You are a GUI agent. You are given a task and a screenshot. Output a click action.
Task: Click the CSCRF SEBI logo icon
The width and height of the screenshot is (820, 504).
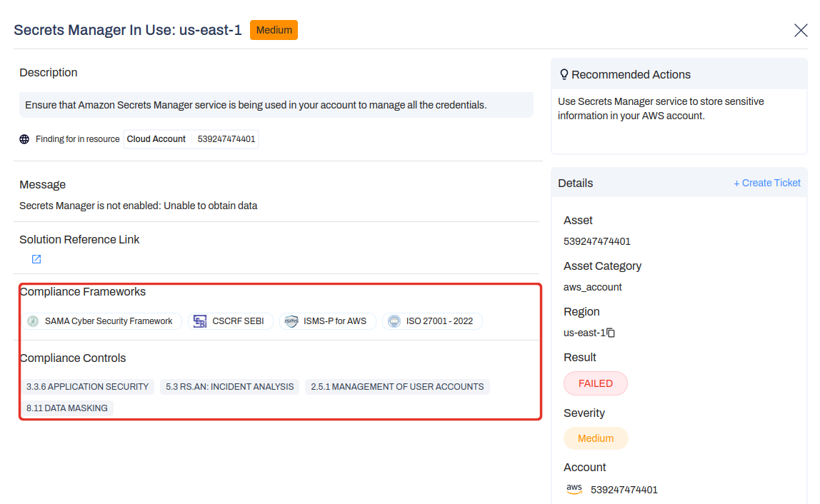click(x=200, y=321)
